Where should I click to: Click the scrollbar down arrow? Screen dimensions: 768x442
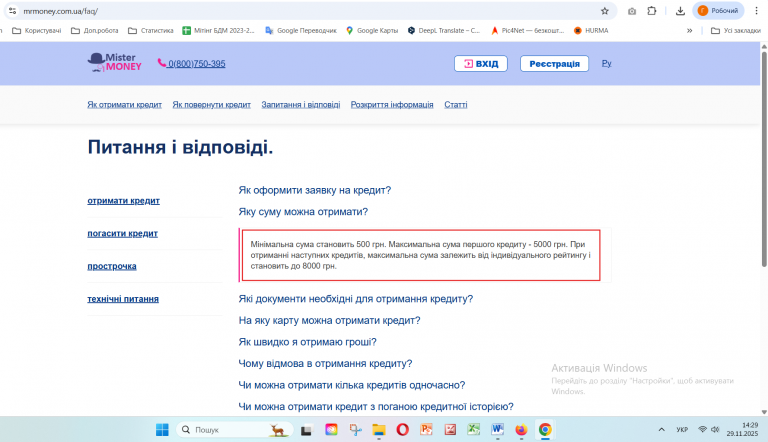(764, 412)
